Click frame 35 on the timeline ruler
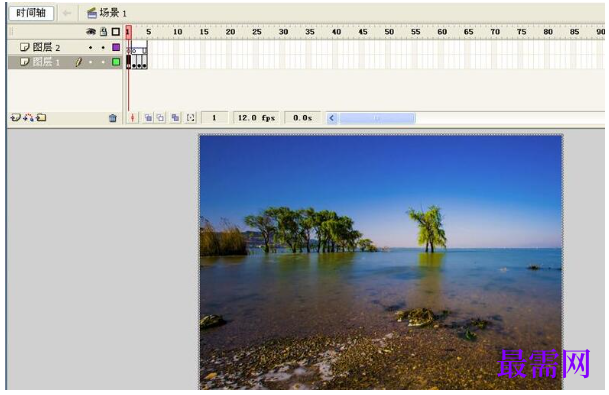Image resolution: width=609 pixels, height=395 pixels. 310,32
